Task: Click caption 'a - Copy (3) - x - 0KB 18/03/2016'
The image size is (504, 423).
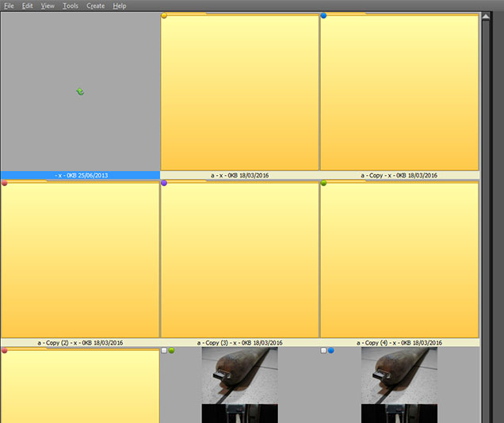Action: 240,343
